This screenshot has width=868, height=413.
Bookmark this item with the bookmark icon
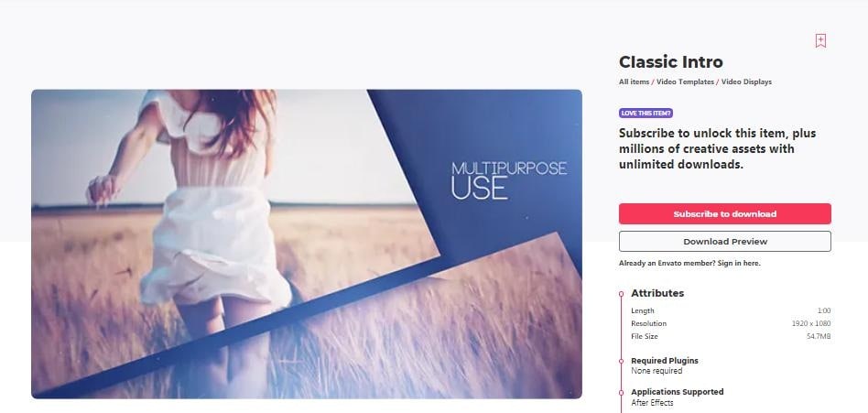coord(820,41)
